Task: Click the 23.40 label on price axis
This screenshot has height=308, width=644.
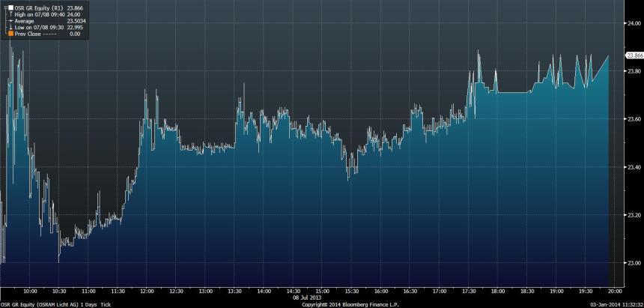Action: pos(633,167)
